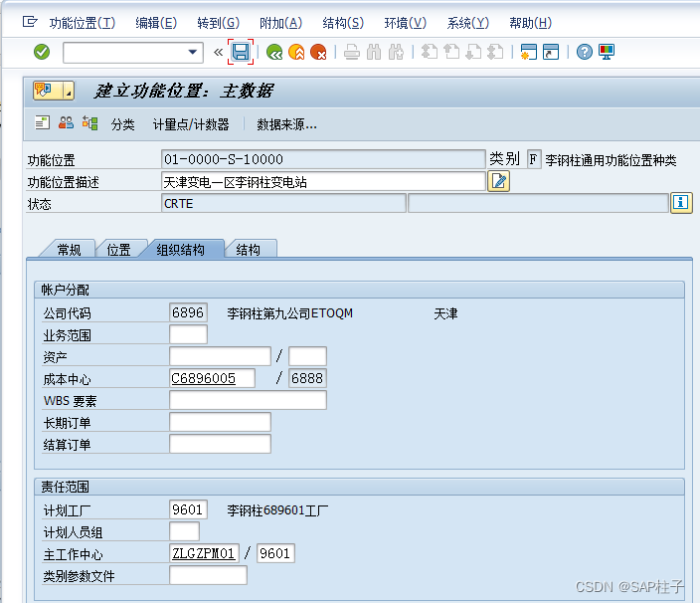Image resolution: width=700 pixels, height=603 pixels.
Task: Open the 转到(G) menu
Action: point(219,23)
